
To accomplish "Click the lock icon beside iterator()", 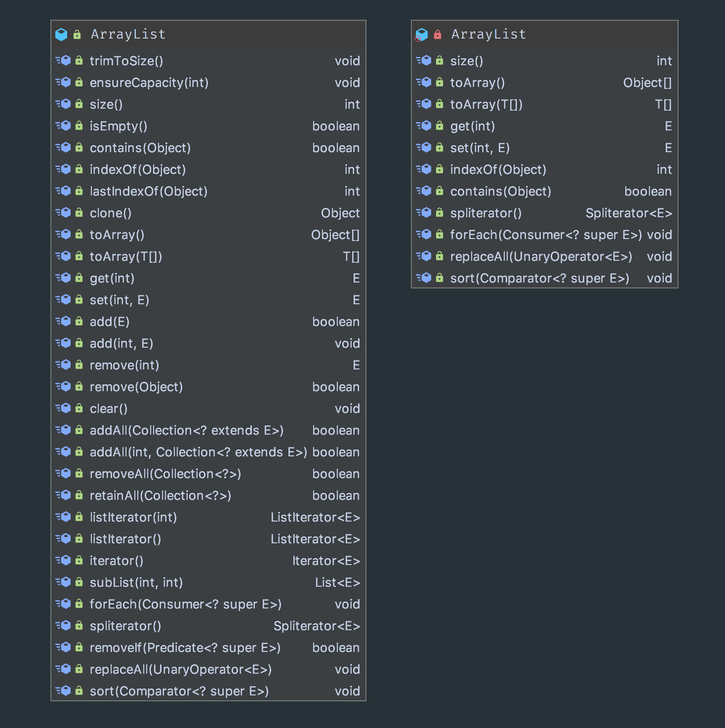I will 79,561.
